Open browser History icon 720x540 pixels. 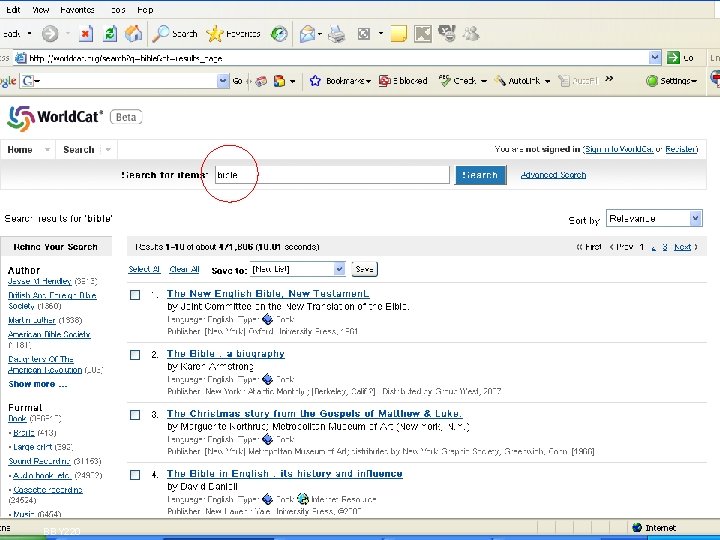[279, 34]
